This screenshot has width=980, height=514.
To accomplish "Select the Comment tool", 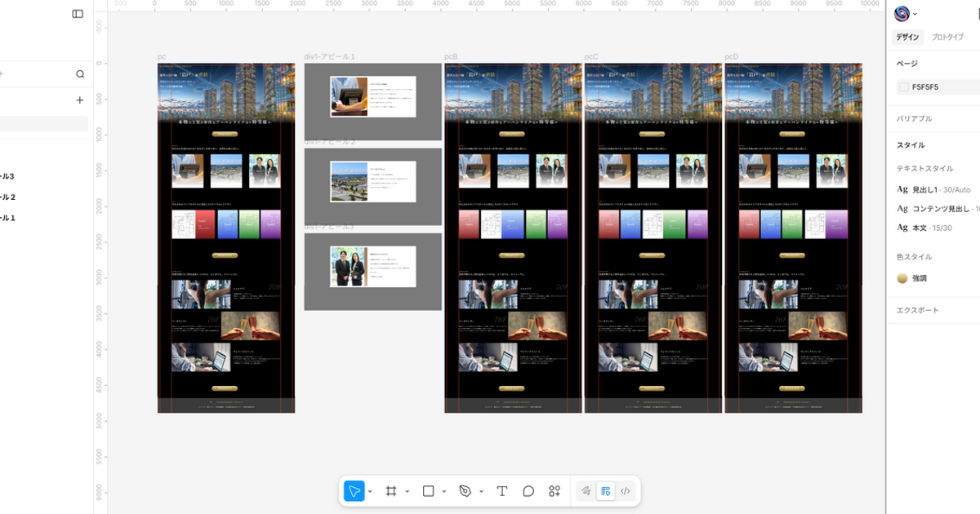I will (x=528, y=491).
